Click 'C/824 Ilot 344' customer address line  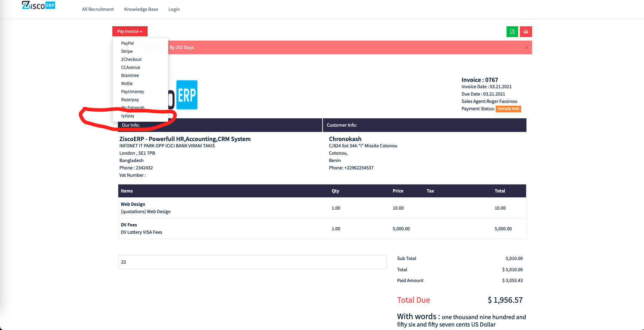tap(363, 146)
